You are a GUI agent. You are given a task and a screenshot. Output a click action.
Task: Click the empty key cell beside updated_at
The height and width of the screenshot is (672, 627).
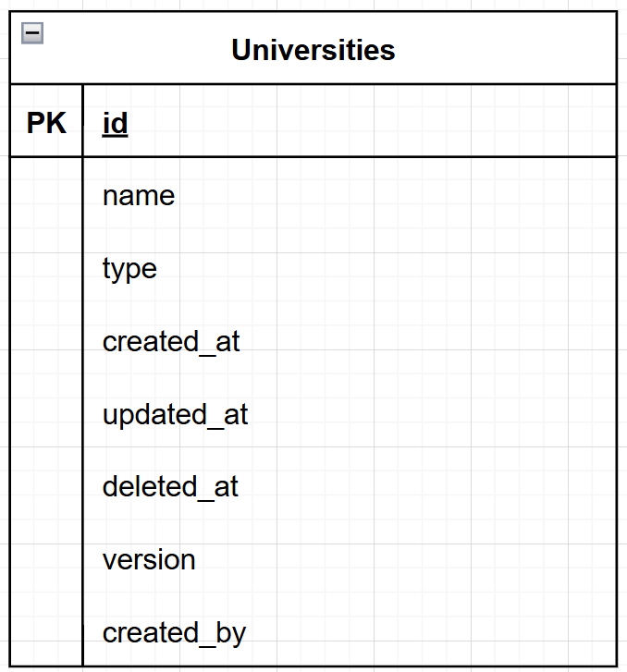click(46, 414)
